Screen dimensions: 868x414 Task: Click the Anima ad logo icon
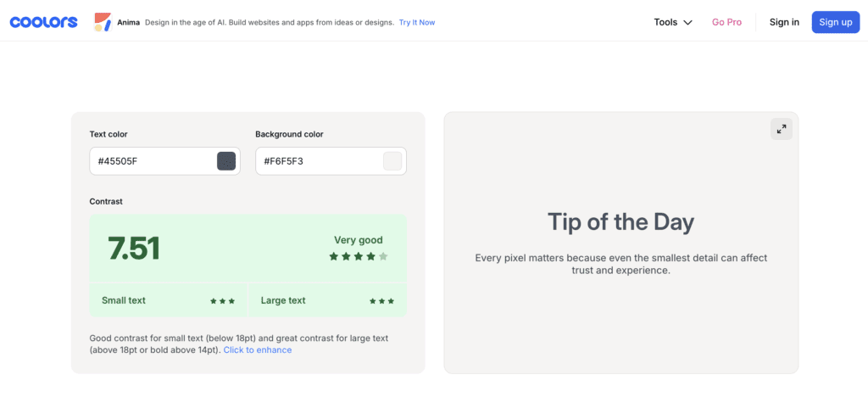point(103,22)
